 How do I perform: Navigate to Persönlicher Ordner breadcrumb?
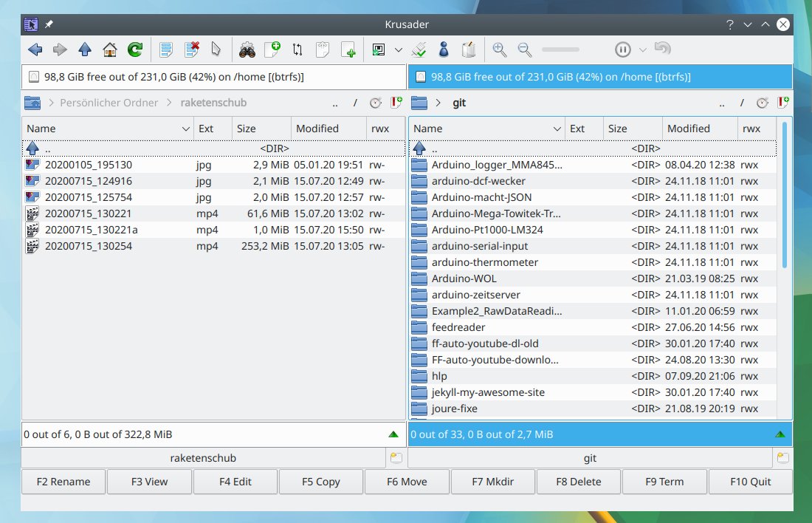click(109, 103)
